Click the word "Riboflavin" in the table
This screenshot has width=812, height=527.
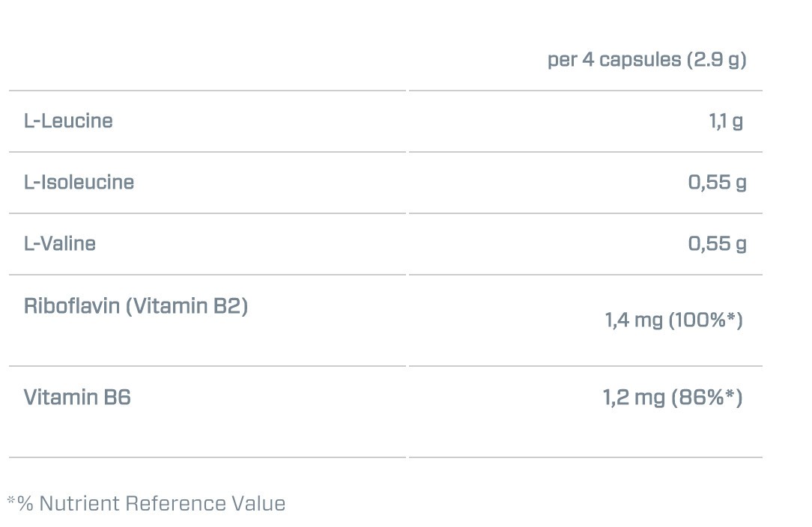pos(72,306)
